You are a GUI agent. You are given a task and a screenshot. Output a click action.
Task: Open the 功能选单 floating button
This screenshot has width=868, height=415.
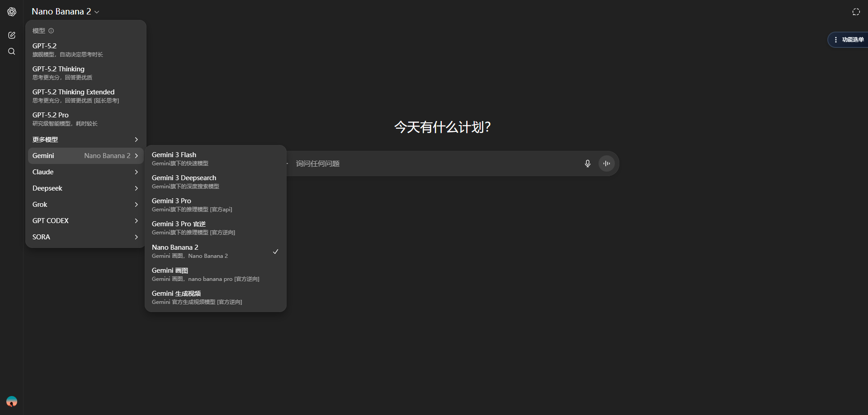(848, 40)
